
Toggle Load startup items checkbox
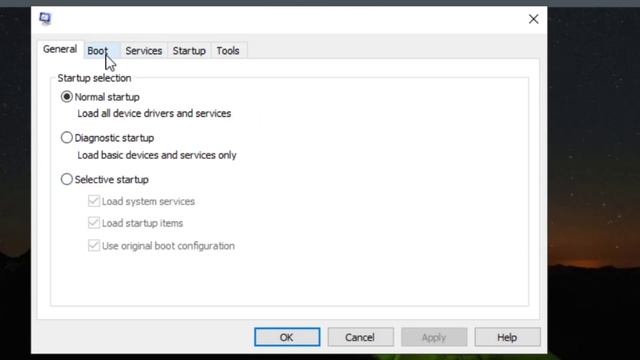coord(93,223)
